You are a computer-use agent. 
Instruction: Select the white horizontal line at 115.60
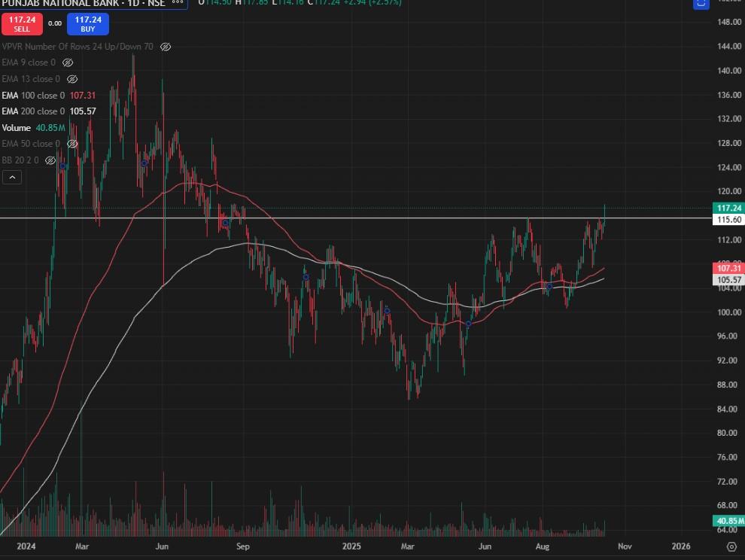point(357,218)
